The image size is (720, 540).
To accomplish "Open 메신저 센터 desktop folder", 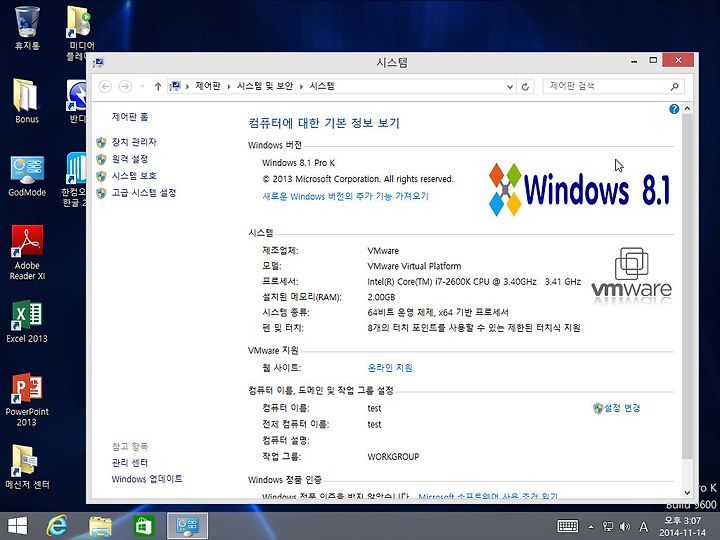I will tap(27, 467).
